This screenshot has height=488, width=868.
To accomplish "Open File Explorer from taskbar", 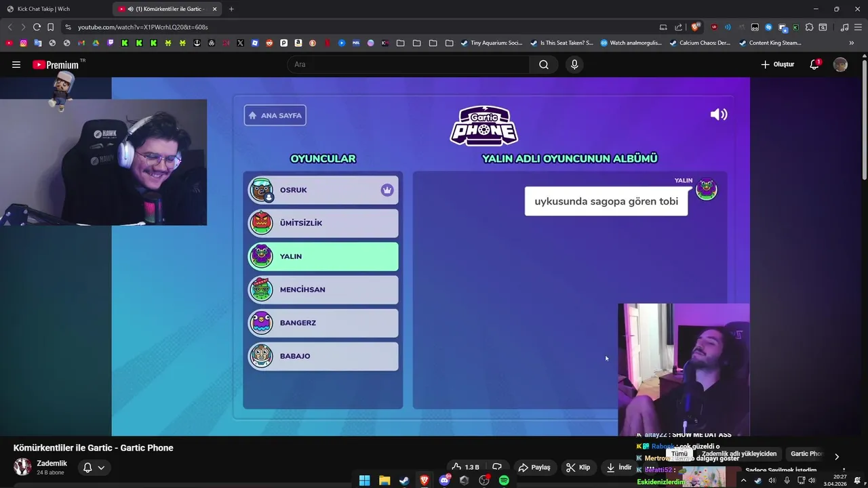I will point(384,481).
